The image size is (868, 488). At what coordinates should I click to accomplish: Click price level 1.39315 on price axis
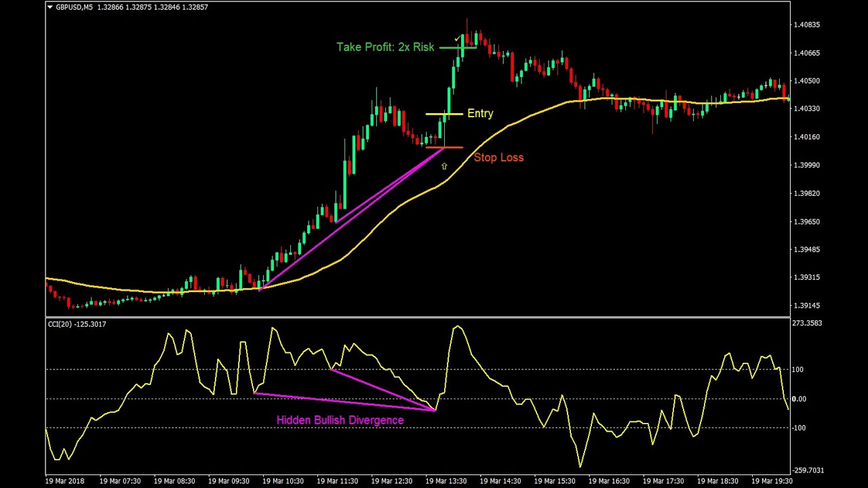(x=806, y=277)
